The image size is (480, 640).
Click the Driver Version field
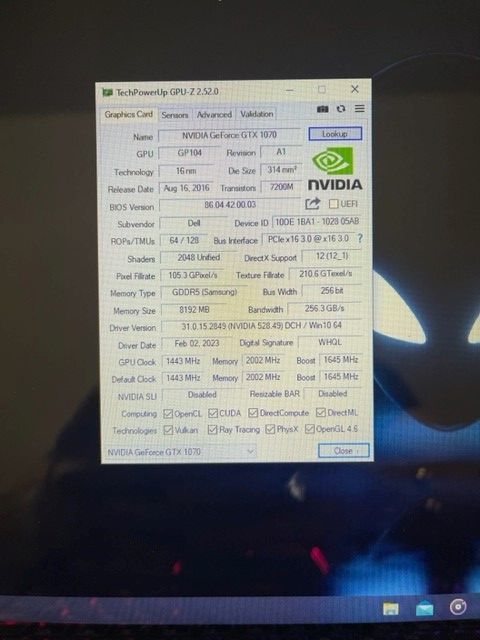[x=262, y=326]
